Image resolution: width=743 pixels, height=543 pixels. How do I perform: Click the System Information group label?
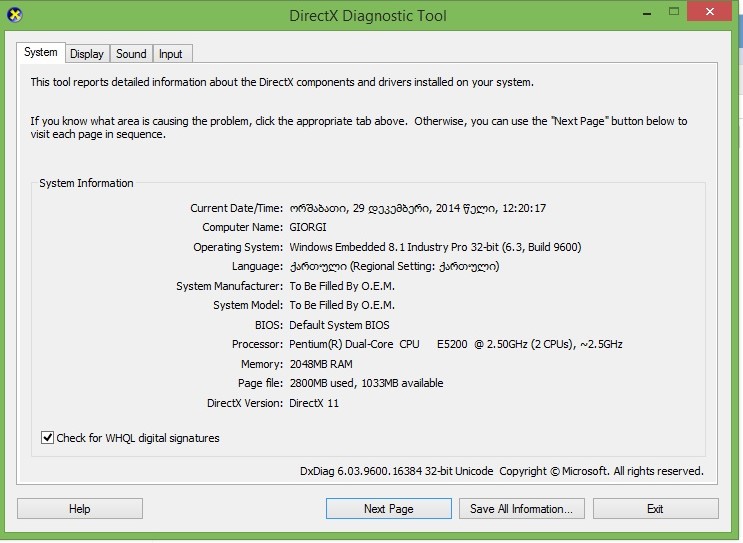[86, 183]
